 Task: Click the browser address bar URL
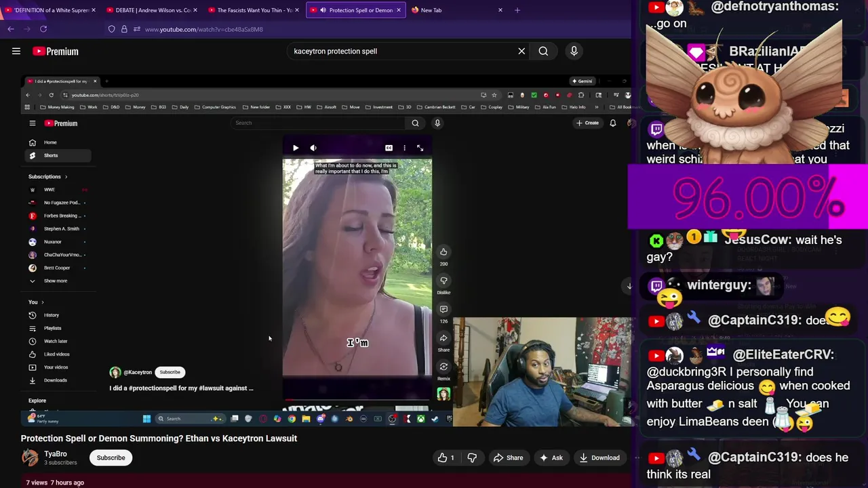click(203, 29)
